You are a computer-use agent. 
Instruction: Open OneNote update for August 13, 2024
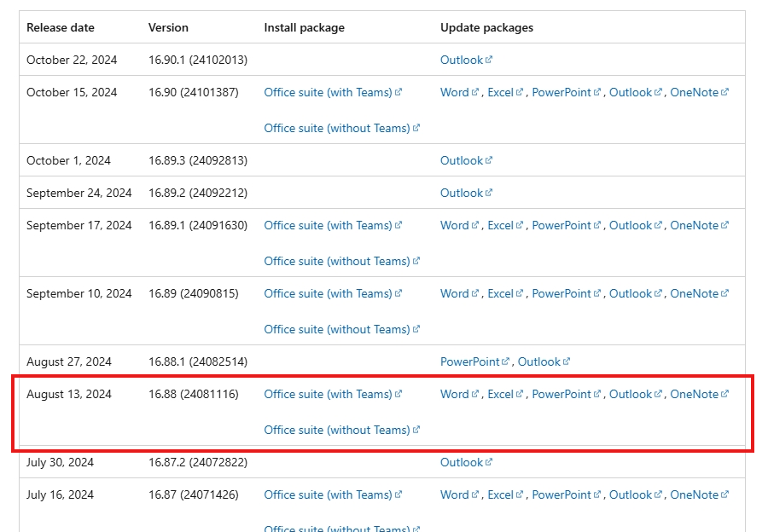pyautogui.click(x=698, y=394)
